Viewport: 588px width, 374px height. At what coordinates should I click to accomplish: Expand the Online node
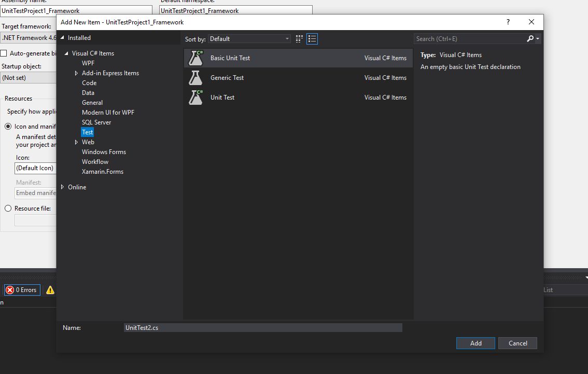pyautogui.click(x=62, y=187)
